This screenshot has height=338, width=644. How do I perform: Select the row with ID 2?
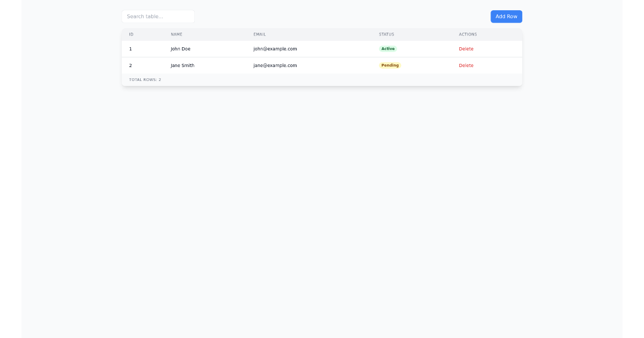tap(130, 65)
